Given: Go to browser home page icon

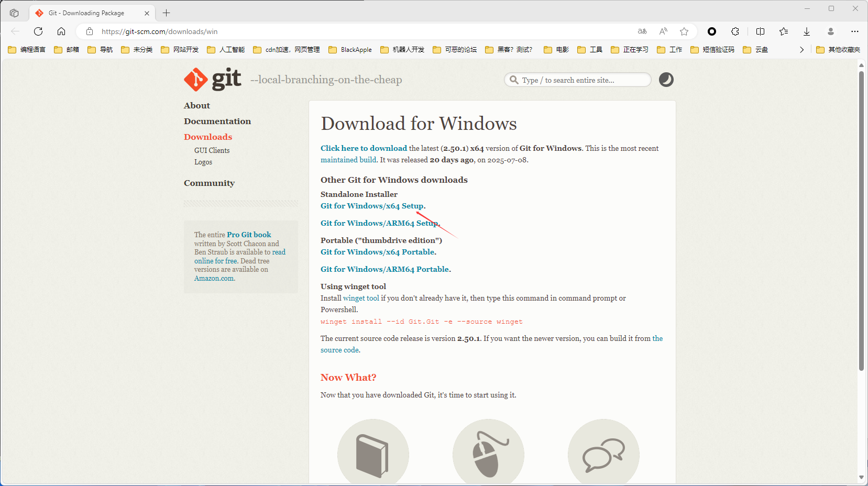Looking at the screenshot, I should tap(61, 31).
